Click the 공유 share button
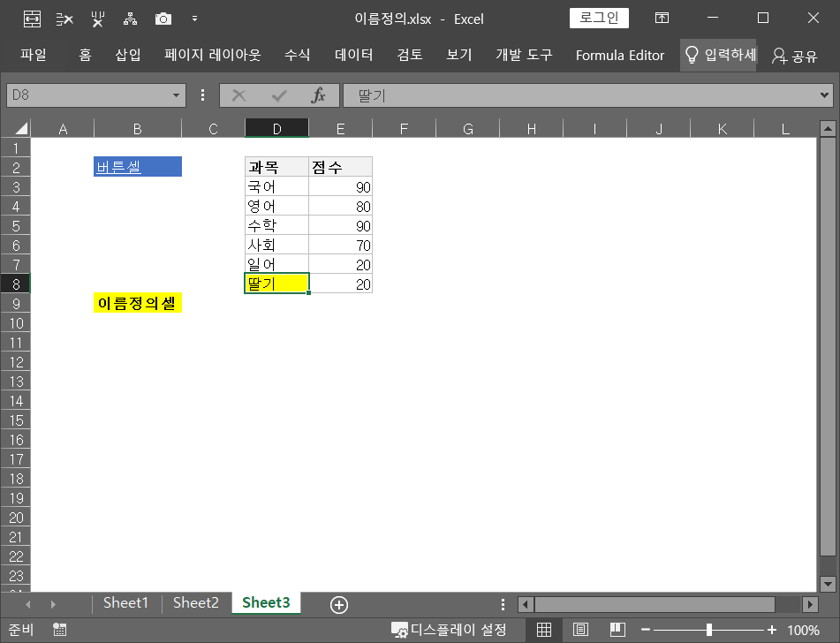Viewport: 840px width, 643px height. [794, 56]
